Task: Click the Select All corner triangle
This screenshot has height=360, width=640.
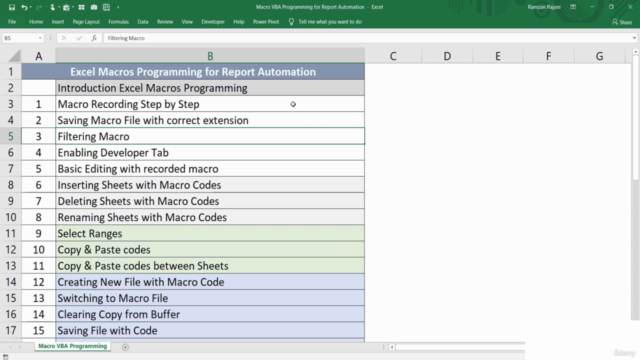Action: tap(14, 56)
